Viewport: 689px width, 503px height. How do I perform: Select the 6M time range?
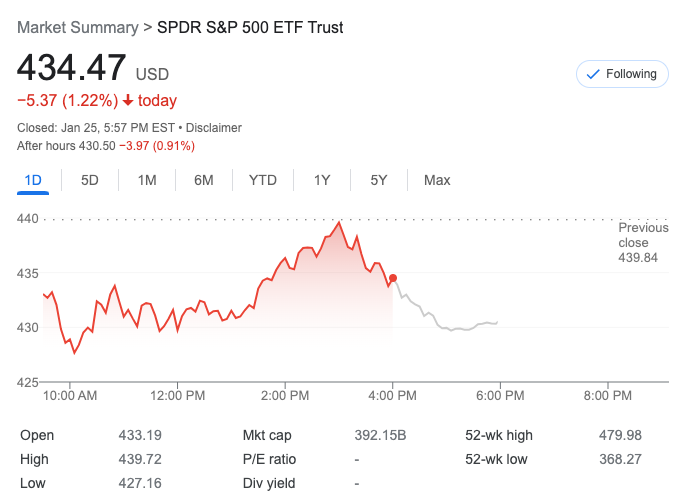point(204,180)
